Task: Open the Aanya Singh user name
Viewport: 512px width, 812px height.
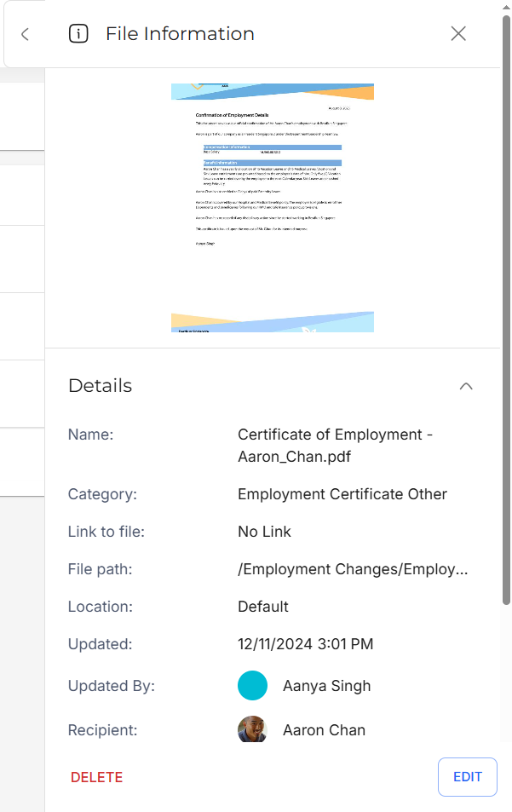Action: tap(326, 686)
